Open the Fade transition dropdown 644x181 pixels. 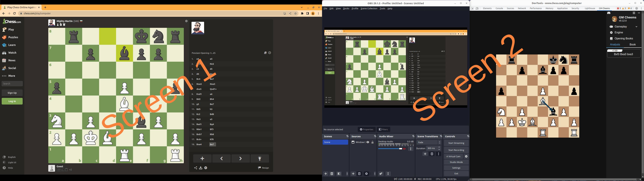[429, 142]
